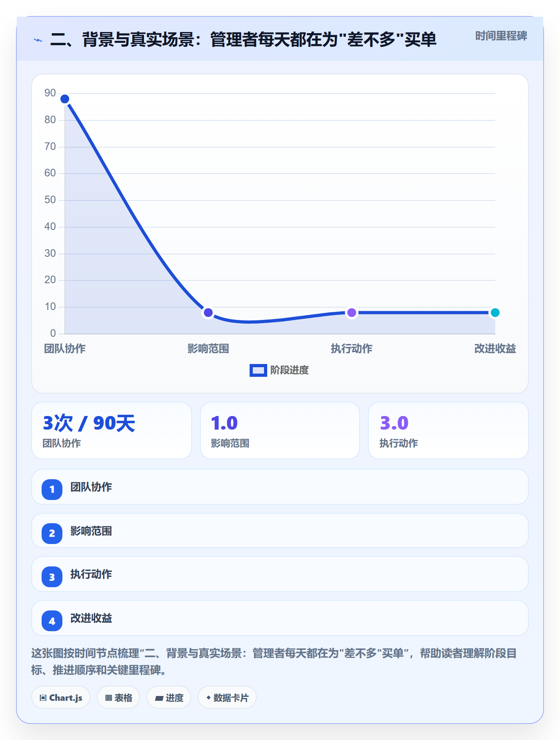The width and height of the screenshot is (560, 740).
Task: Select the 改进收益 milestone row text
Action: pyautogui.click(x=91, y=618)
